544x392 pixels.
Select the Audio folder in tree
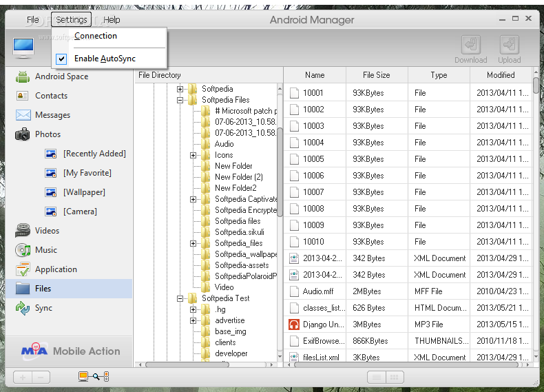point(224,144)
